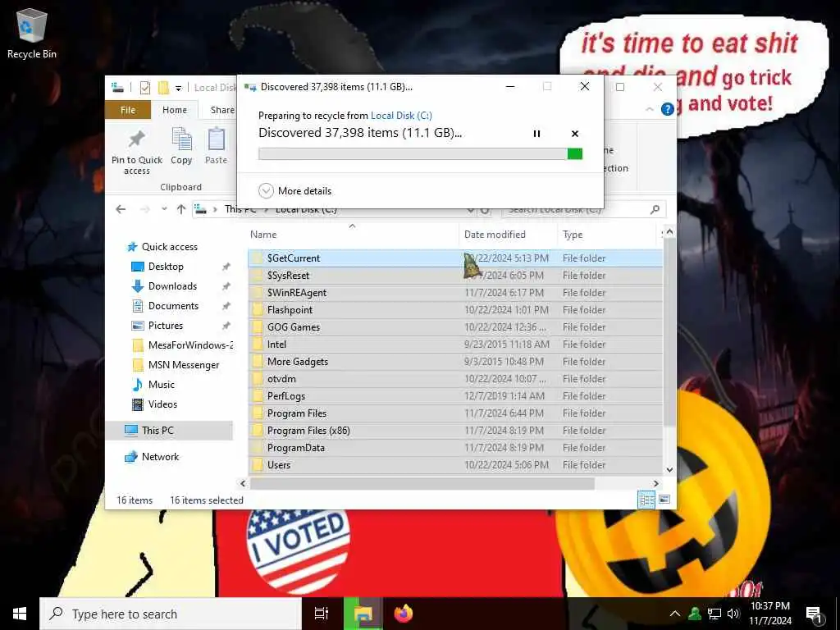Switch to the Share ribbon tab

tap(222, 110)
